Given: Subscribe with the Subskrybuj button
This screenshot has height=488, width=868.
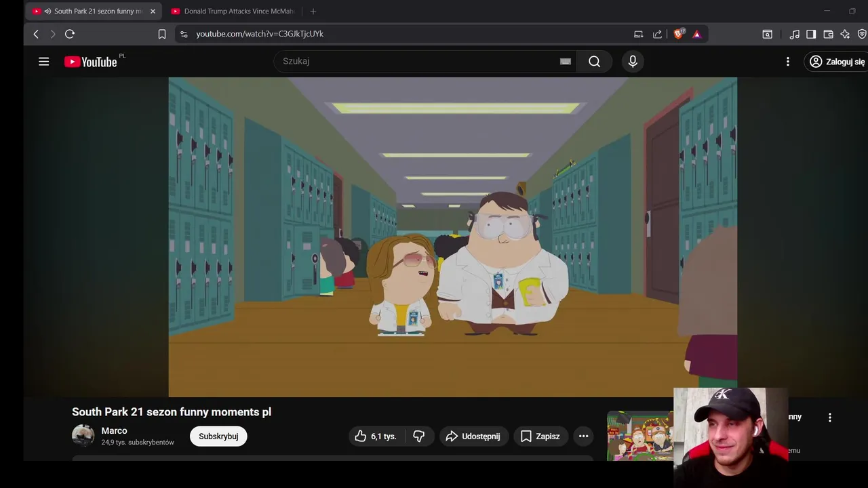Looking at the screenshot, I should [218, 436].
